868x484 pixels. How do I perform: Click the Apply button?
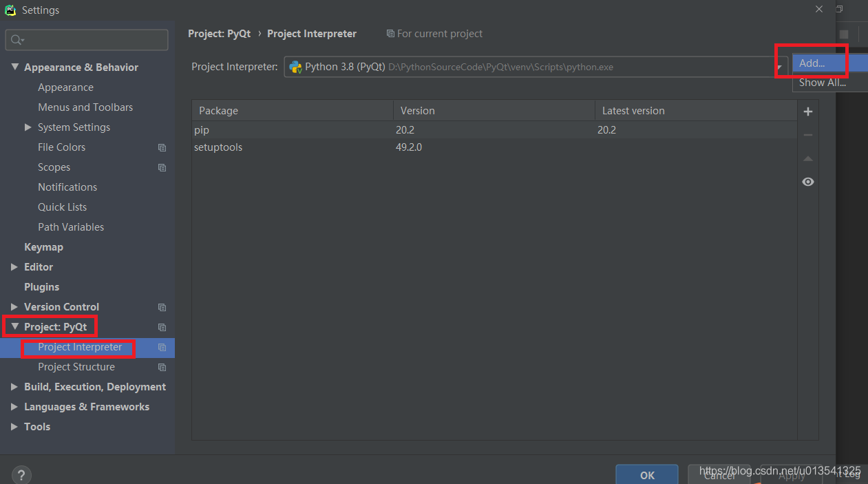[x=790, y=475]
